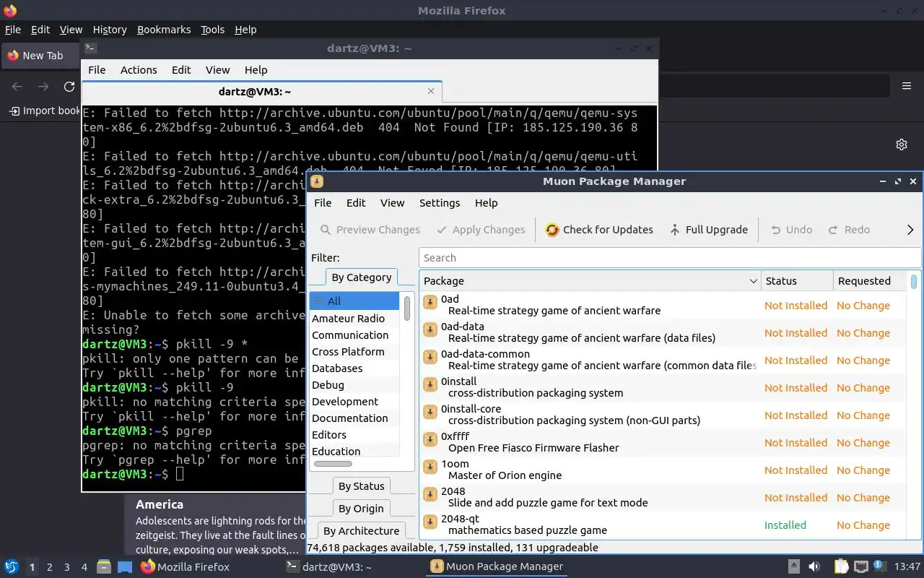This screenshot has height=578, width=924.
Task: Select the Development category
Action: click(x=354, y=402)
